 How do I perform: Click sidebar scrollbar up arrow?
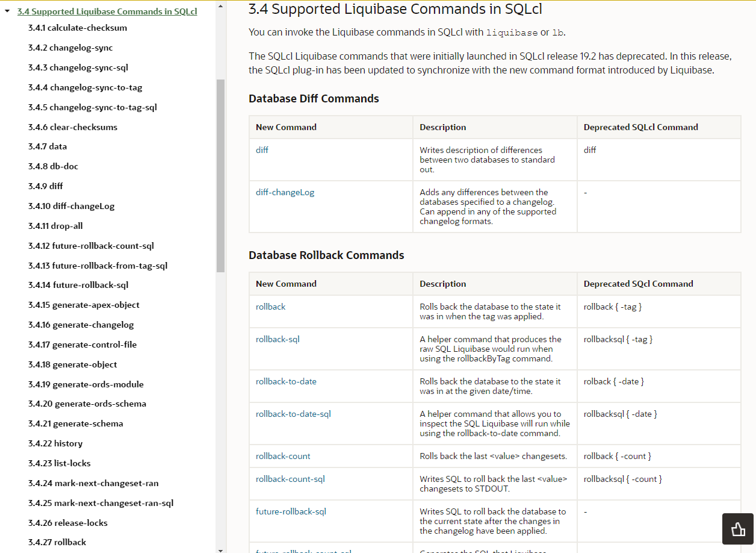(220, 5)
